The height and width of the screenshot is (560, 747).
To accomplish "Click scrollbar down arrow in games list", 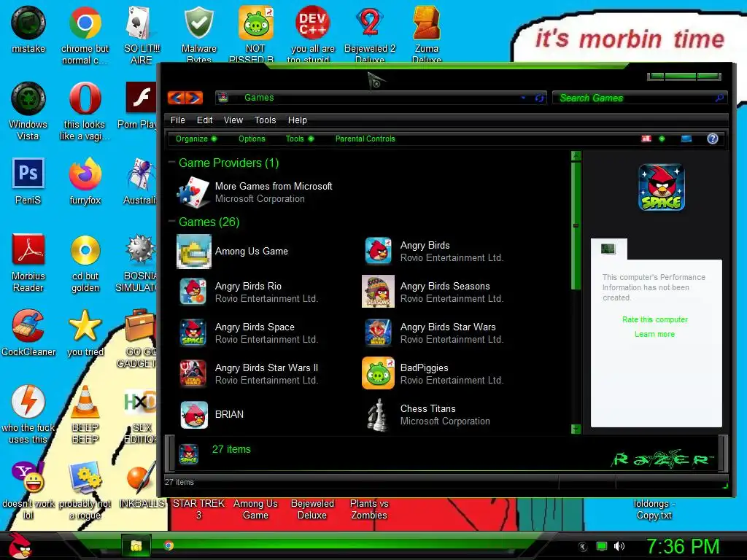I will [576, 429].
